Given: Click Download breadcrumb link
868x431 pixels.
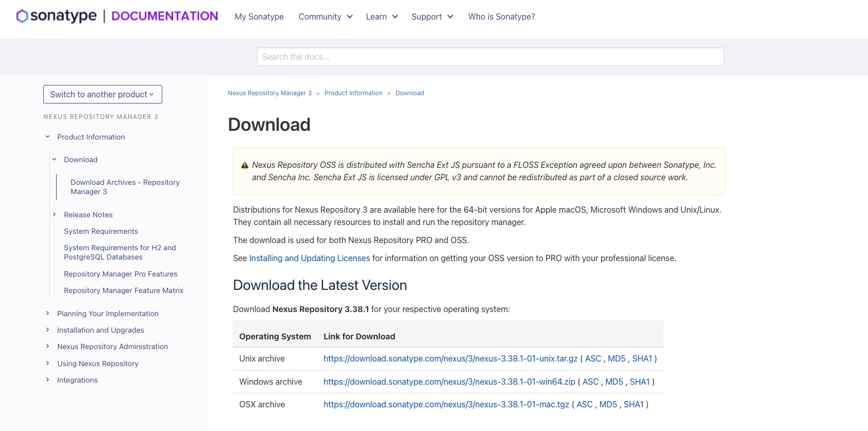Looking at the screenshot, I should point(410,93).
